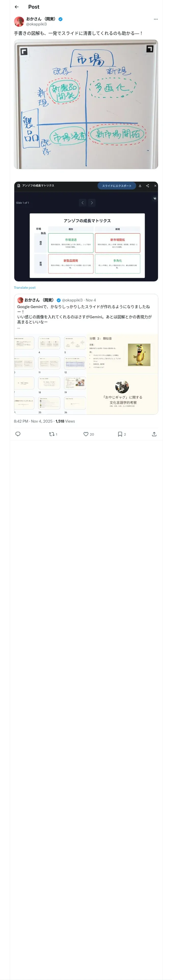172x980 pixels.
Task: Click the share icon under the post
Action: coord(154,434)
